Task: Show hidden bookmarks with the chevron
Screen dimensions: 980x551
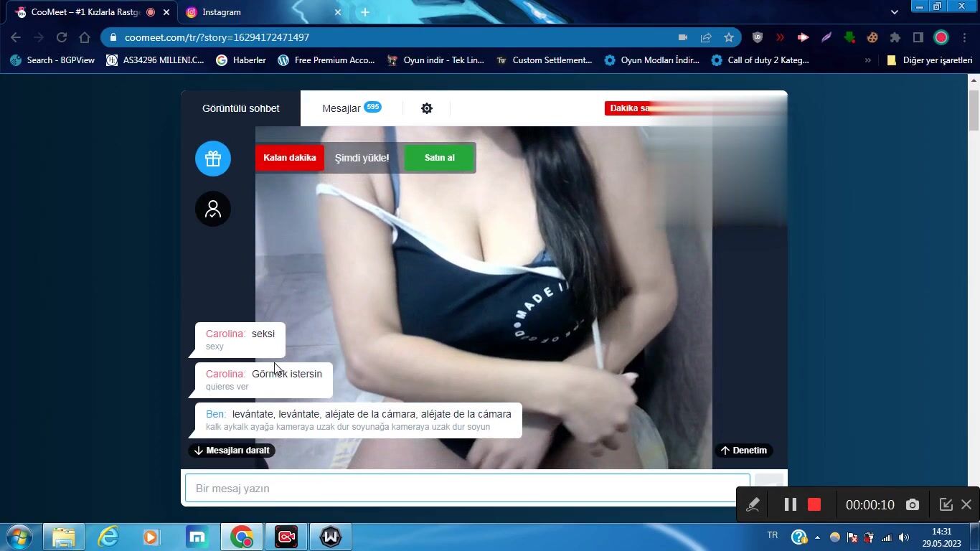Action: pyautogui.click(x=867, y=60)
